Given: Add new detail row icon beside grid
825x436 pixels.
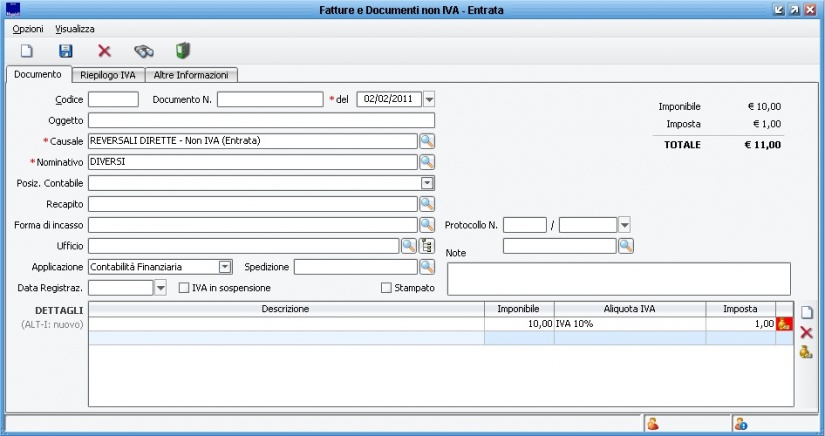Looking at the screenshot, I should tap(806, 312).
